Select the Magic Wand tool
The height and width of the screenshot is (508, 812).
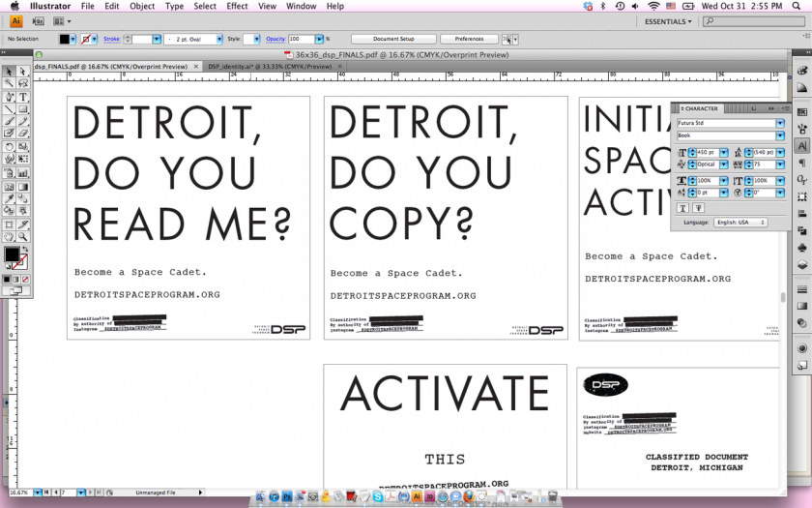click(x=9, y=83)
